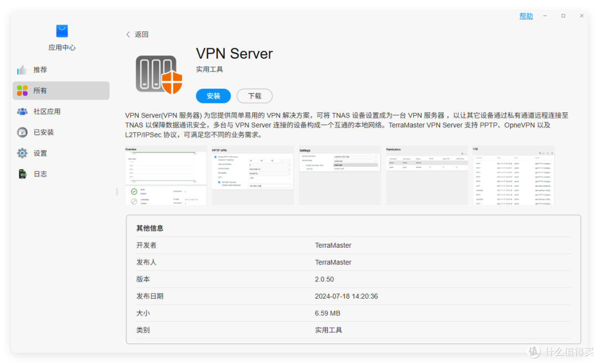Click the 应用中心 title label

(x=62, y=47)
